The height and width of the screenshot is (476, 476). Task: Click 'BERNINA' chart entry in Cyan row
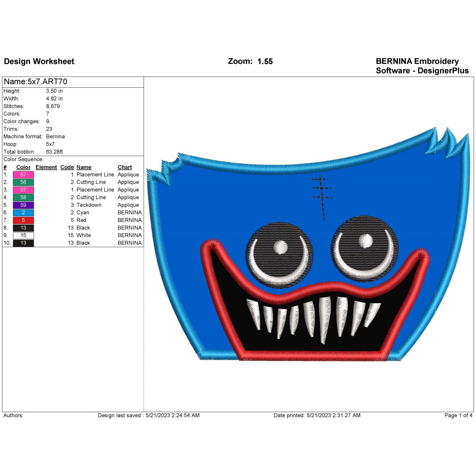click(130, 213)
